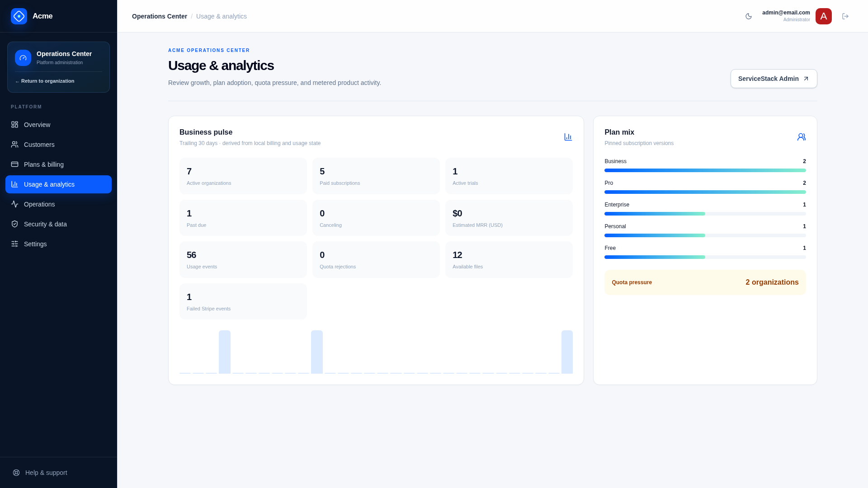Click the Customers people icon
This screenshot has height=488, width=868.
coord(15,145)
